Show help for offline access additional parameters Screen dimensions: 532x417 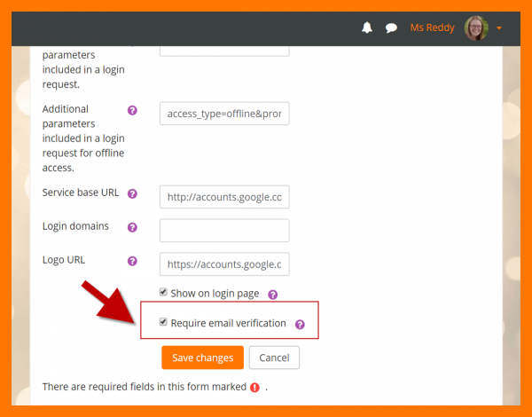(132, 110)
